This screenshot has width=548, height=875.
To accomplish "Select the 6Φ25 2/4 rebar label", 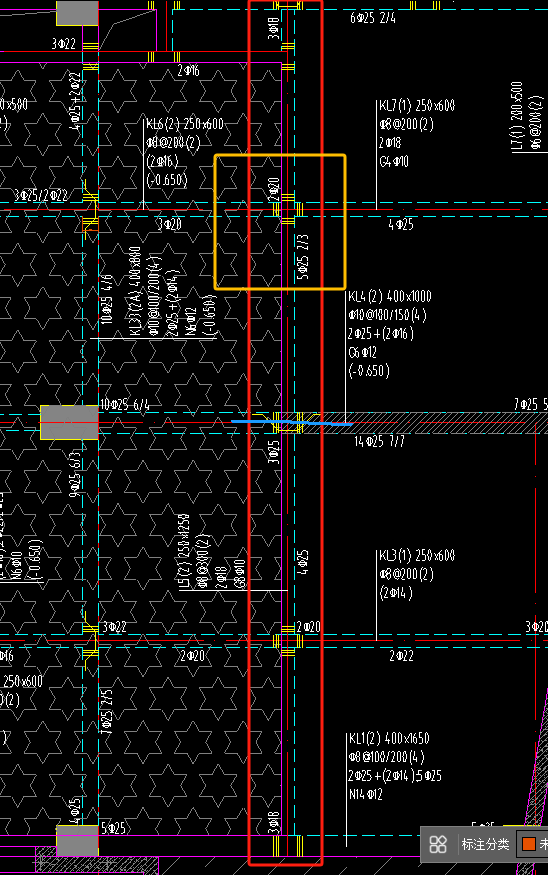I will [x=373, y=18].
